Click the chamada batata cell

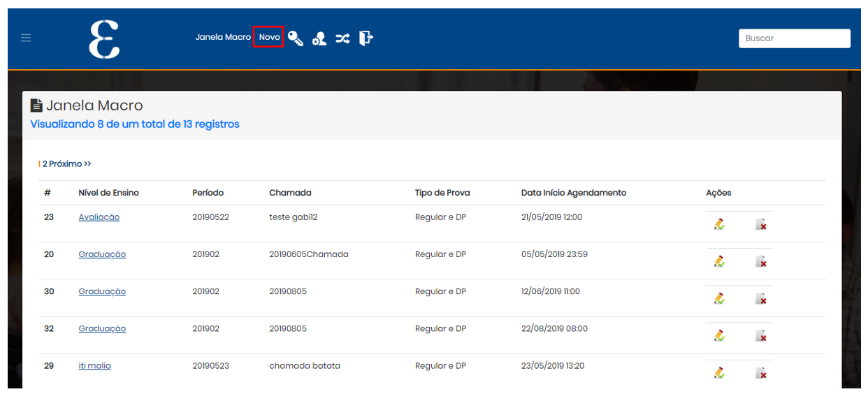pos(305,365)
